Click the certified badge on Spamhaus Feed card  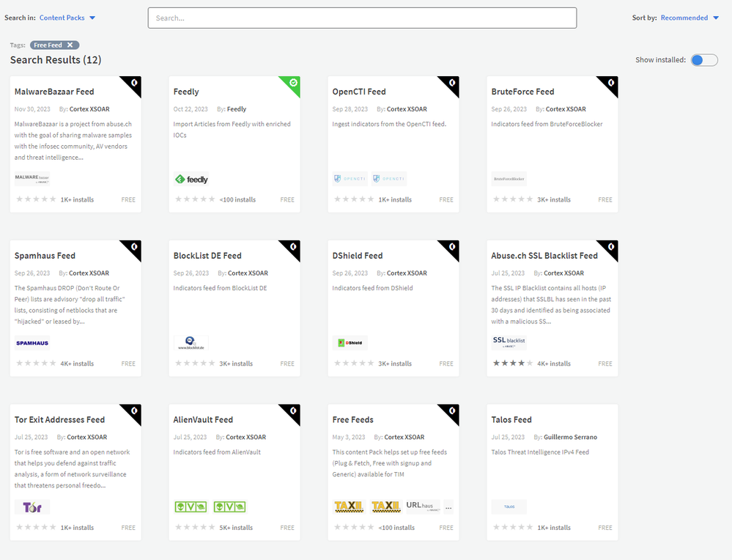134,247
